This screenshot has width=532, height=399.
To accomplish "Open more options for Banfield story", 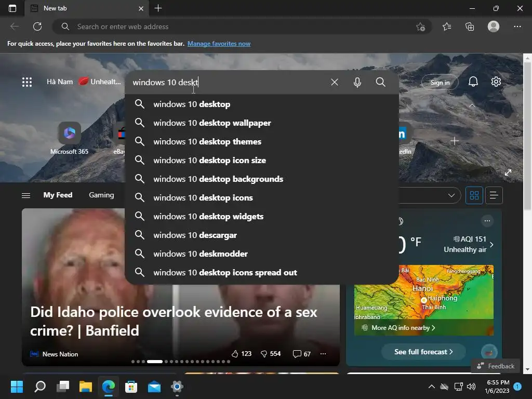I will click(x=323, y=354).
